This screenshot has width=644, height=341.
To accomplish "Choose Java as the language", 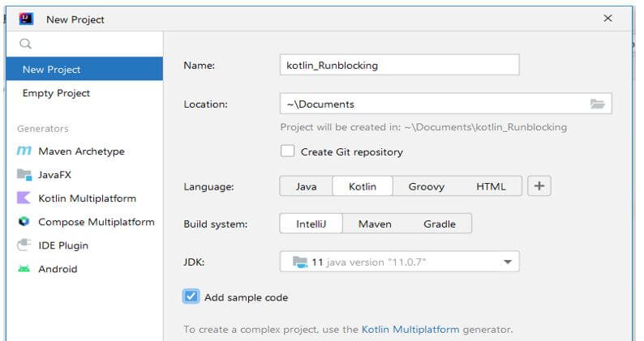I will coord(306,186).
